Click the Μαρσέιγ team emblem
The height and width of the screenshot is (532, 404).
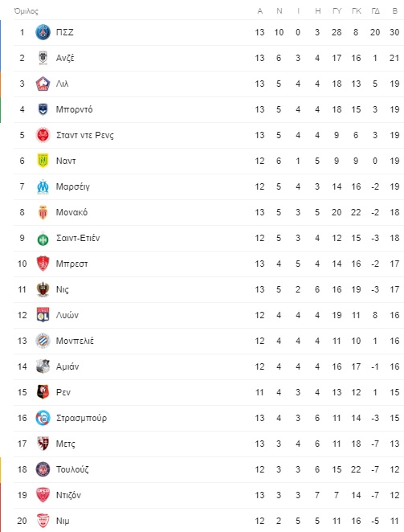[x=43, y=186]
